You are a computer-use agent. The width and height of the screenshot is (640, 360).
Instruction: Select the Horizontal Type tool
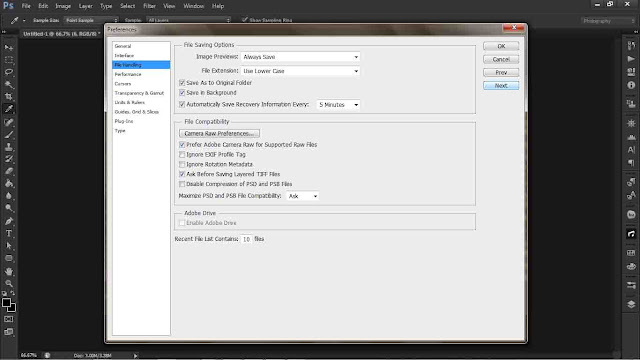tap(9, 233)
